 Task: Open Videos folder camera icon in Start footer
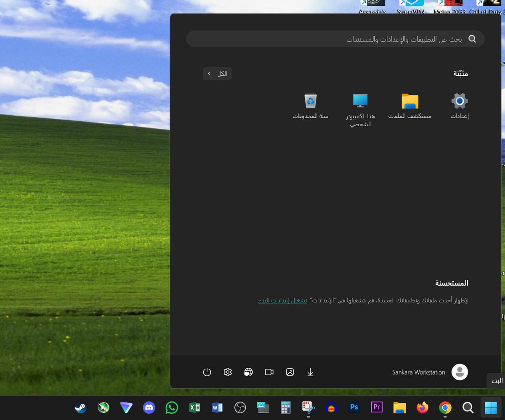click(x=269, y=372)
